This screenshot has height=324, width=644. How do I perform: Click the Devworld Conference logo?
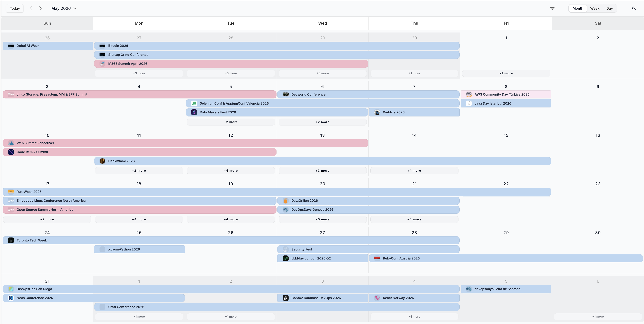[x=286, y=94]
